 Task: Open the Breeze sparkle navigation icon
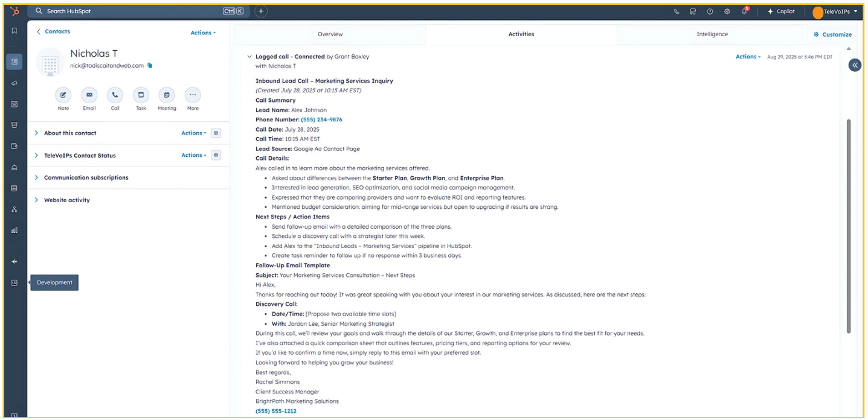[14, 261]
